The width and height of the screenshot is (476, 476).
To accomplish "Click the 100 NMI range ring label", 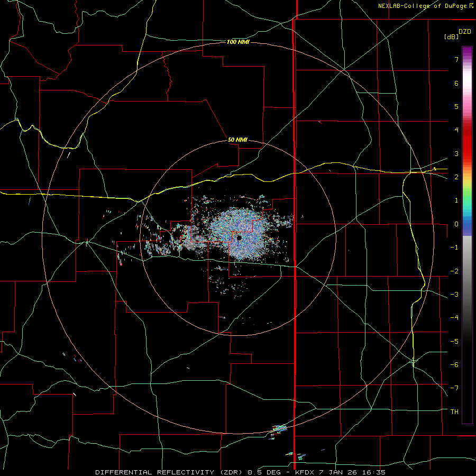I will pyautogui.click(x=238, y=42).
